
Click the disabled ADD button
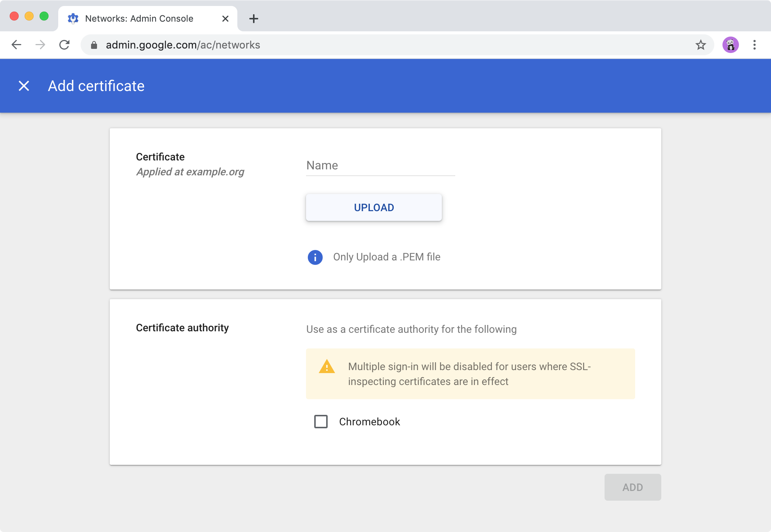tap(633, 487)
